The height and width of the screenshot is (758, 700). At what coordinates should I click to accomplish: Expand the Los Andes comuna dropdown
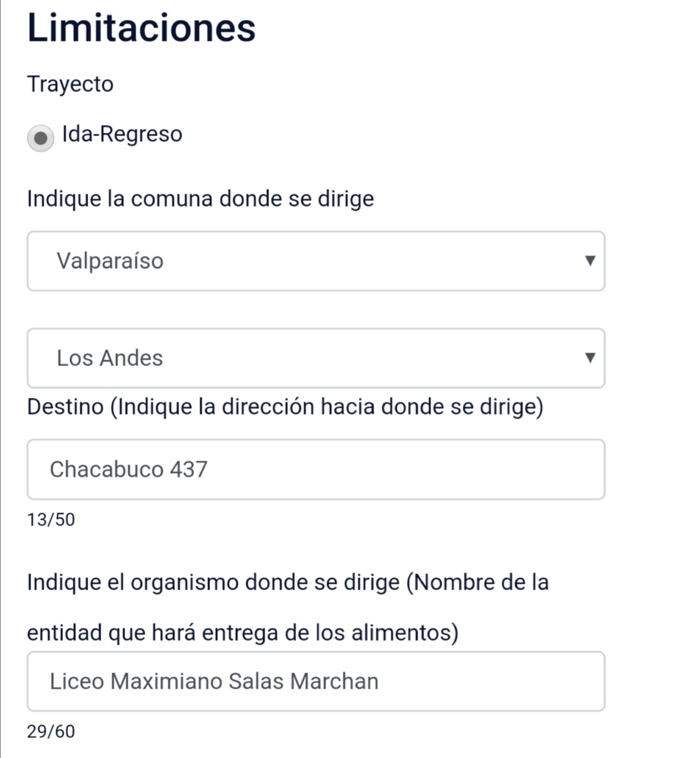(316, 358)
